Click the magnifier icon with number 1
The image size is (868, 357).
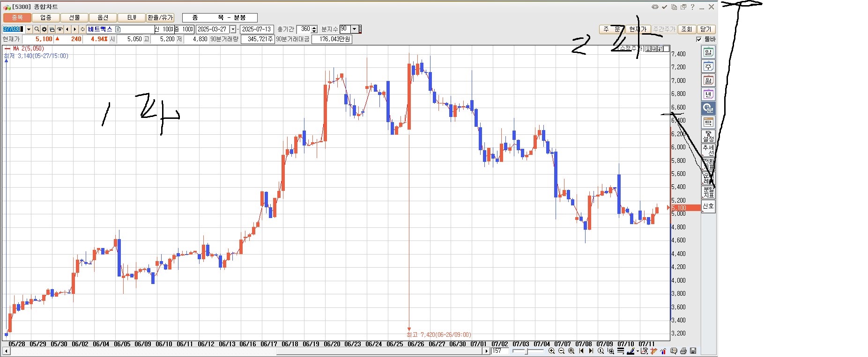pos(601,351)
